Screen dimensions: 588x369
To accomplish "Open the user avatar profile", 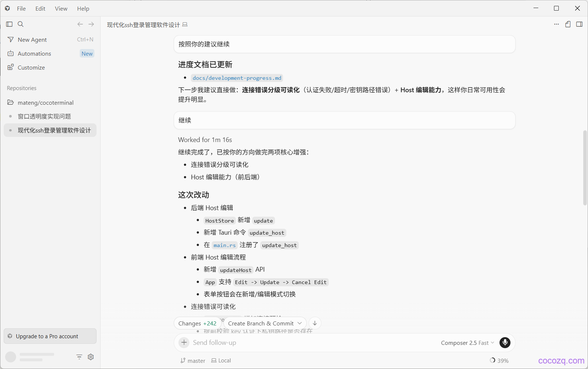I will (11, 357).
